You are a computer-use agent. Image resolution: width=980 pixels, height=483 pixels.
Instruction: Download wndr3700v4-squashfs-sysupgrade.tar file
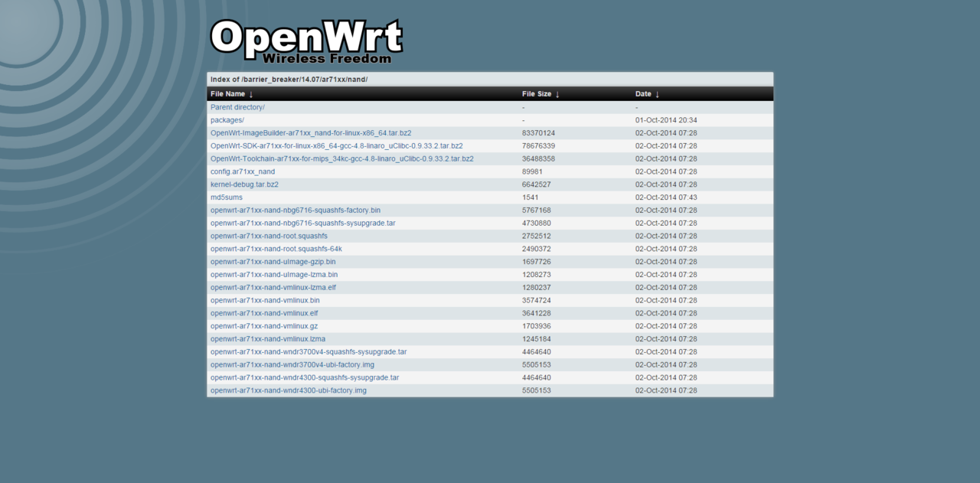tap(309, 352)
